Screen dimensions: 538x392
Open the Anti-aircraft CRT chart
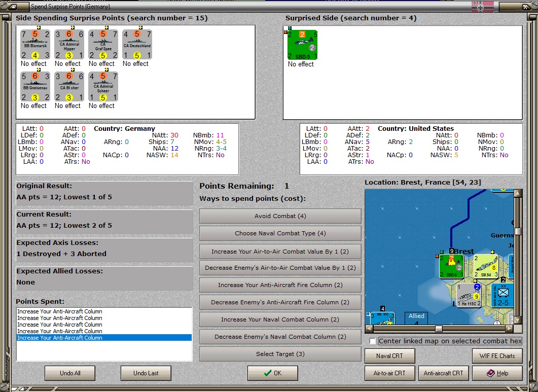point(443,373)
